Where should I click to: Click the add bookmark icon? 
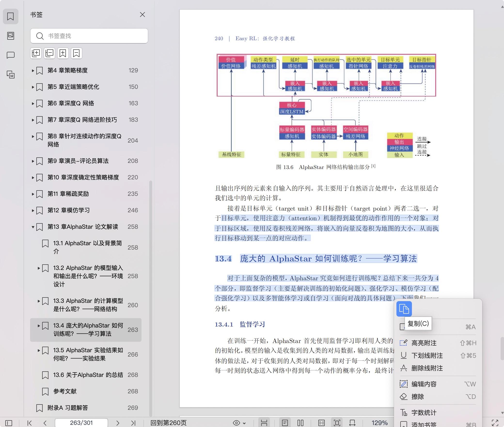[63, 53]
